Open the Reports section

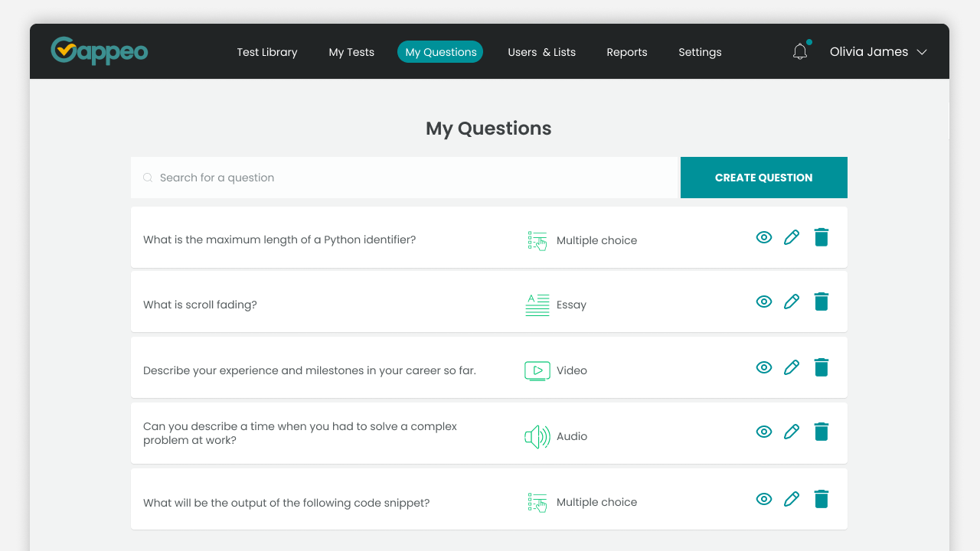(x=626, y=51)
